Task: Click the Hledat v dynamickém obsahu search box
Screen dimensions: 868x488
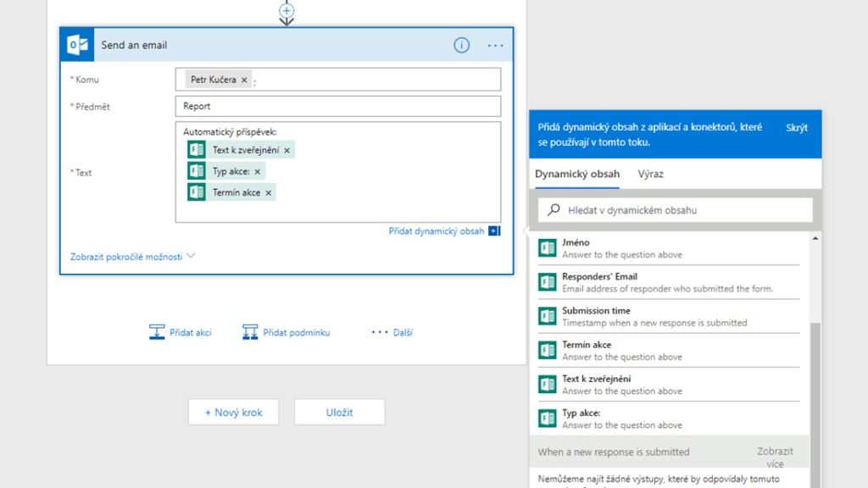Action: point(676,210)
